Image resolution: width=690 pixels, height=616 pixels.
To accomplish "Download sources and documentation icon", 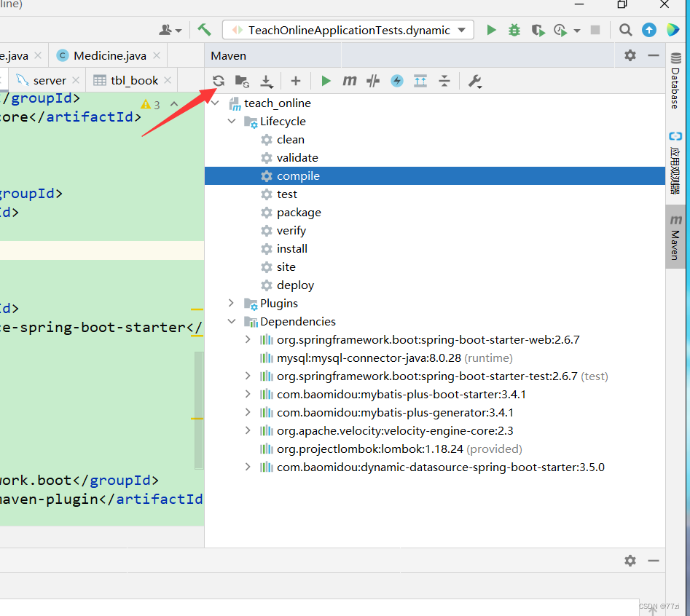I will [x=266, y=81].
